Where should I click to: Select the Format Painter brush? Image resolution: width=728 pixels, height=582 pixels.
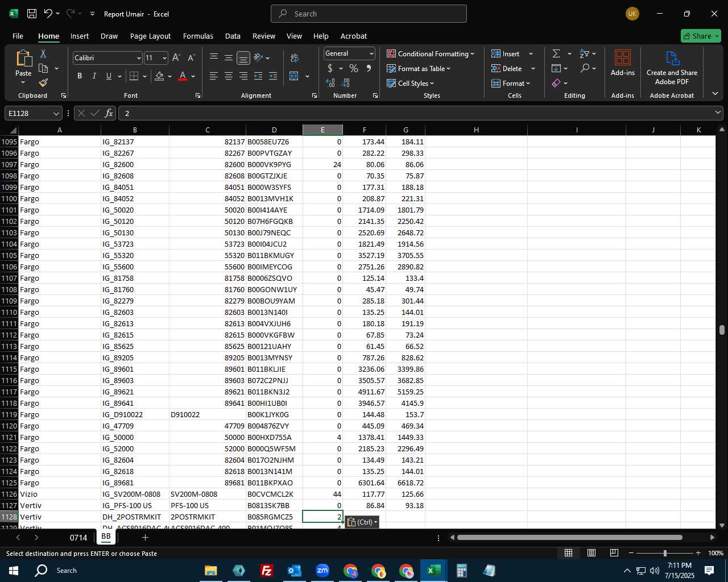[43, 83]
